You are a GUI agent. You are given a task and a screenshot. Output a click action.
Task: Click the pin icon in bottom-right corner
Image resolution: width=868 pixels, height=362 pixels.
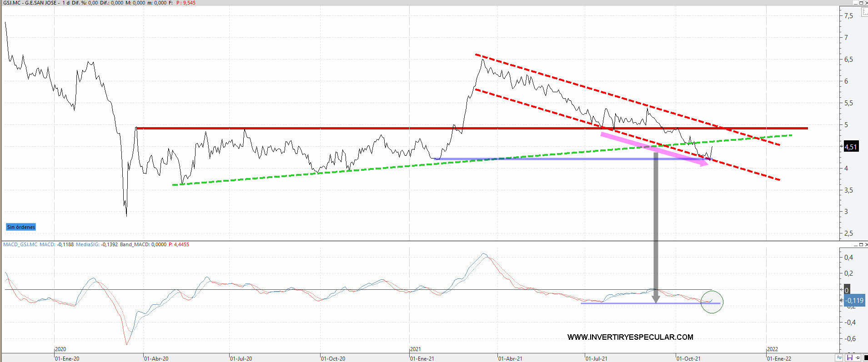click(x=858, y=358)
